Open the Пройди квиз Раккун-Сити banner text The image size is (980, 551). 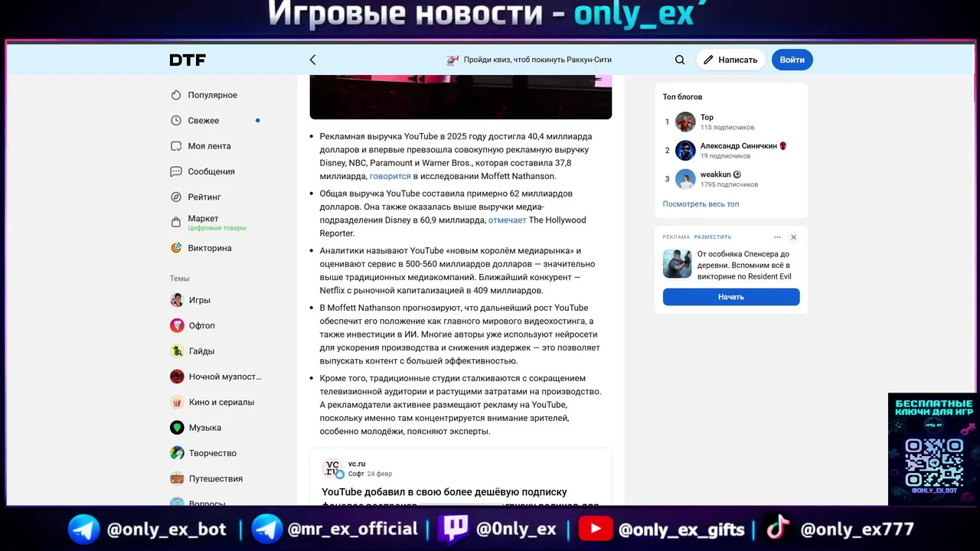click(x=537, y=60)
